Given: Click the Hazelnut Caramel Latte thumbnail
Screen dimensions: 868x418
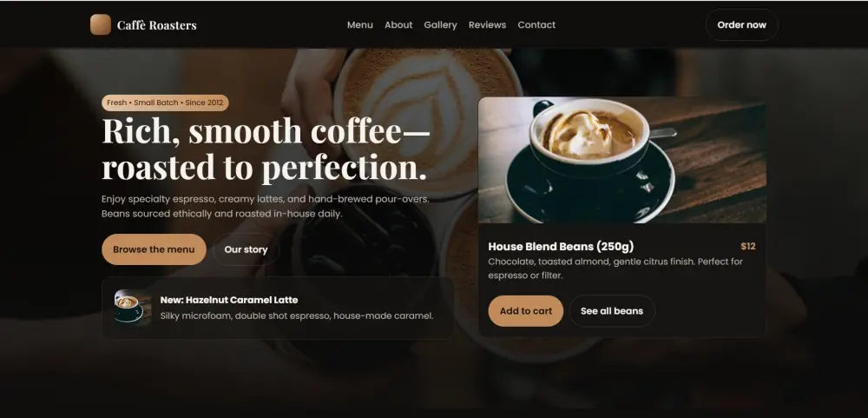Looking at the screenshot, I should click(133, 307).
